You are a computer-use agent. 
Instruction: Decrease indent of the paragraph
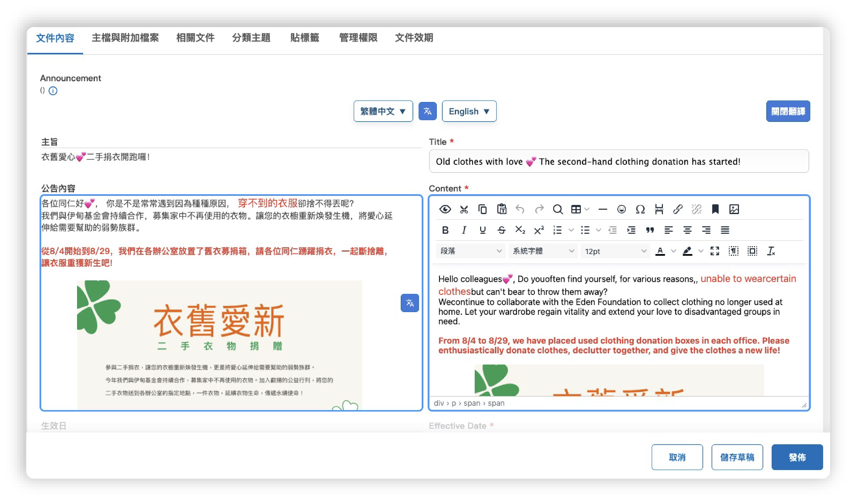click(x=613, y=230)
